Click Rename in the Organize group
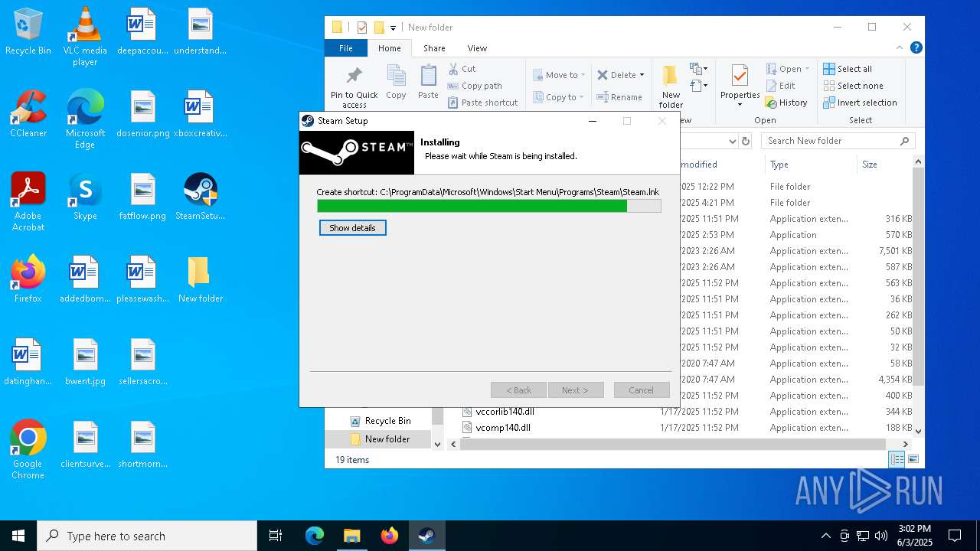980x551 pixels. click(x=619, y=97)
